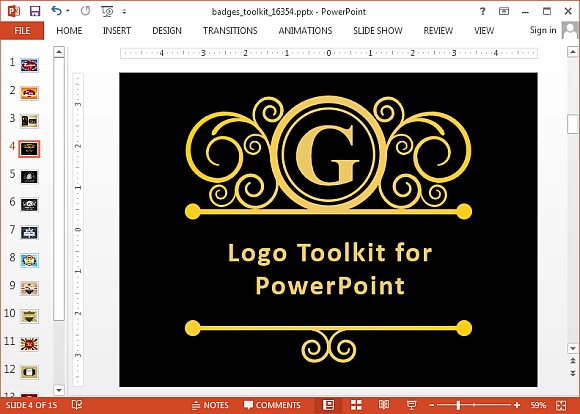Click the Undo arrow icon

coord(56,11)
